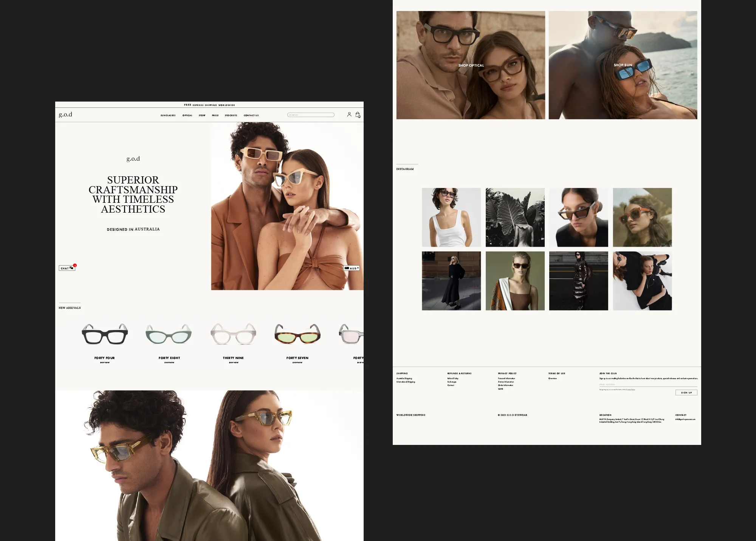Click the Privacy Policy footer column heading
The image size is (756, 541).
[507, 373]
